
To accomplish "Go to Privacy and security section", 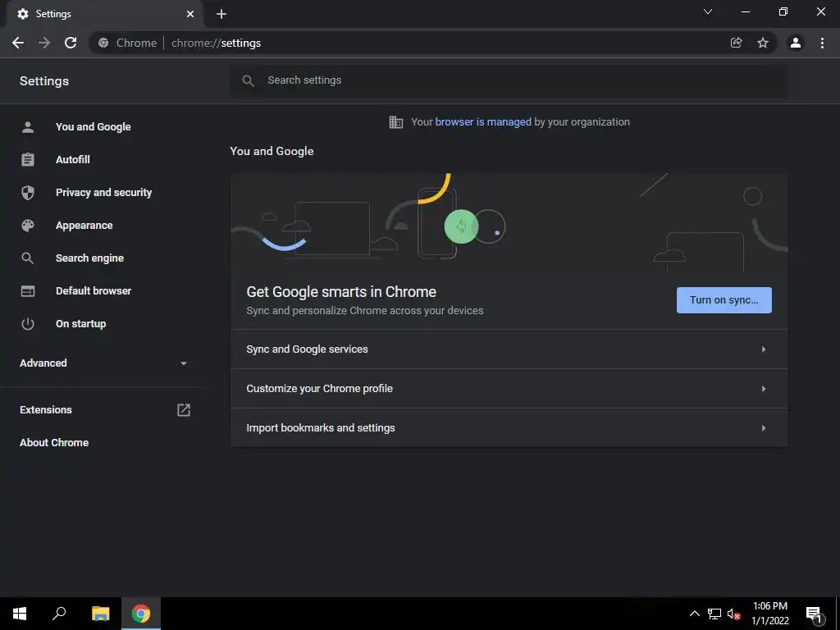I will tap(104, 192).
